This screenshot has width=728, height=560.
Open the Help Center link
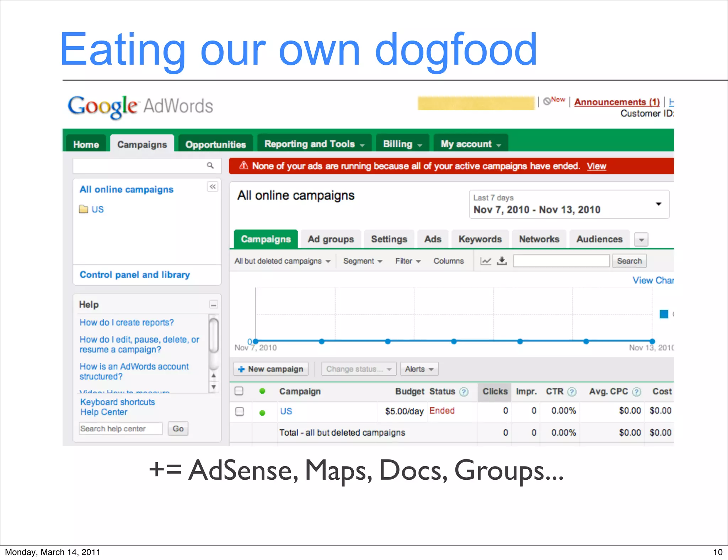(103, 412)
